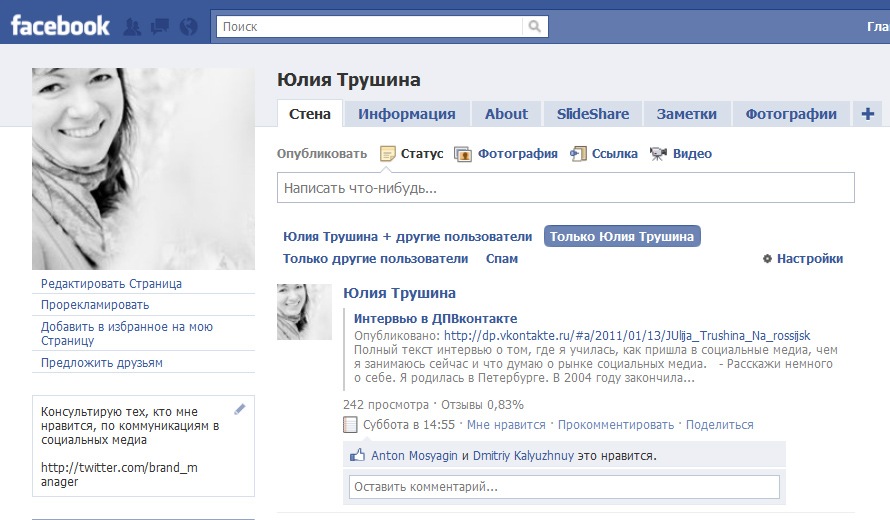Filter wall by Только другие пользователи
Image resolution: width=890 pixels, height=520 pixels.
[x=376, y=259]
